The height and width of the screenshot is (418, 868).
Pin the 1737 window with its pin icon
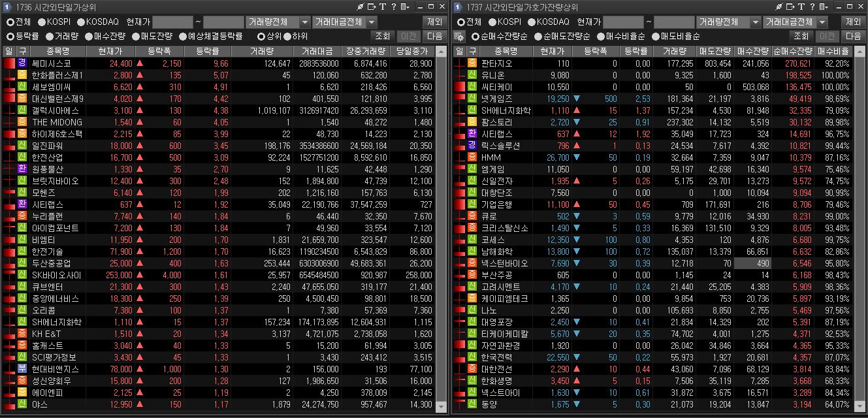(780, 7)
